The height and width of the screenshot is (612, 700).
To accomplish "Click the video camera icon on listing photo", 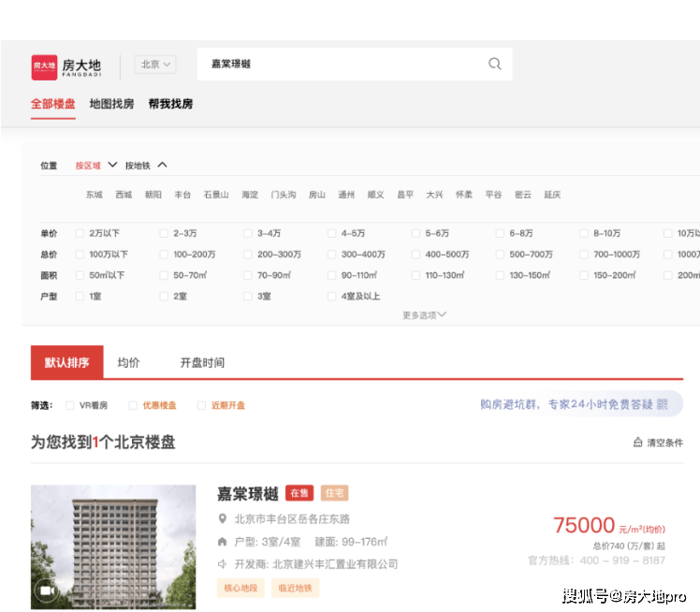I will click(x=45, y=590).
